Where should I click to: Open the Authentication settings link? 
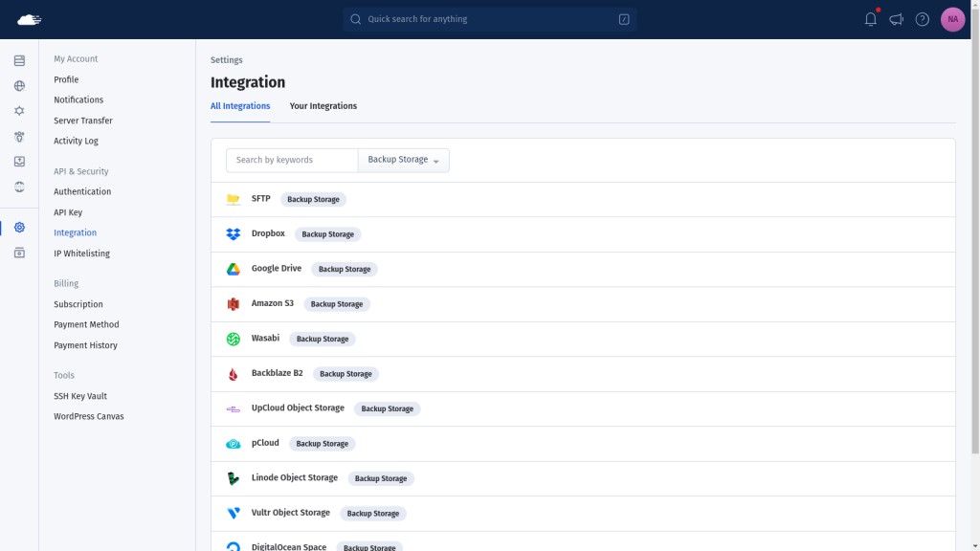click(82, 191)
